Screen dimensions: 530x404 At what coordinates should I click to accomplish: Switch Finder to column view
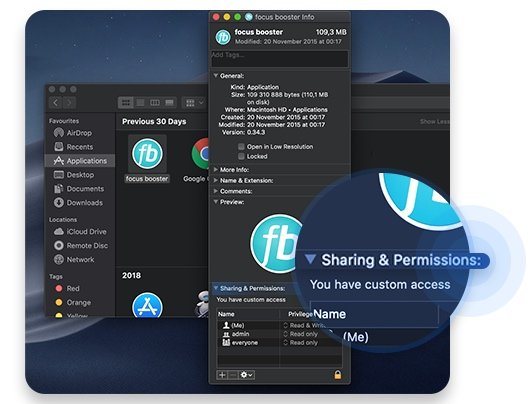[155, 102]
